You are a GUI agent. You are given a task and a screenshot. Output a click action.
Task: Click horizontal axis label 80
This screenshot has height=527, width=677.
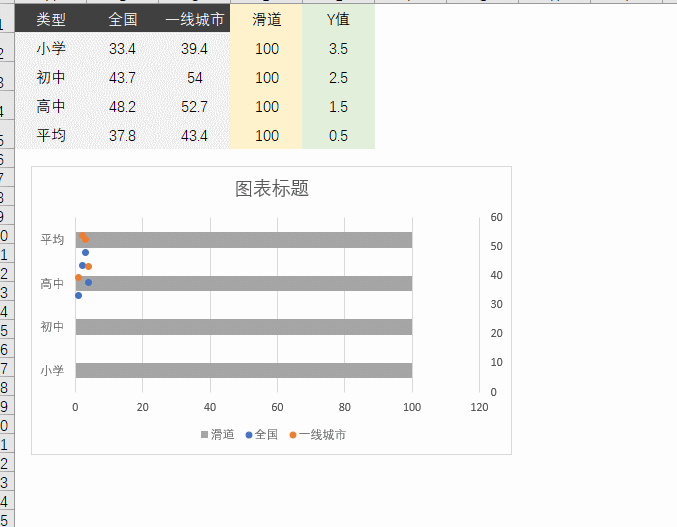[x=345, y=407]
